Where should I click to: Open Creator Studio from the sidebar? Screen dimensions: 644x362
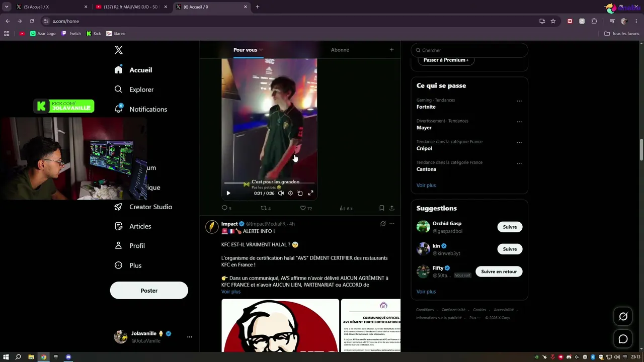[143, 207]
